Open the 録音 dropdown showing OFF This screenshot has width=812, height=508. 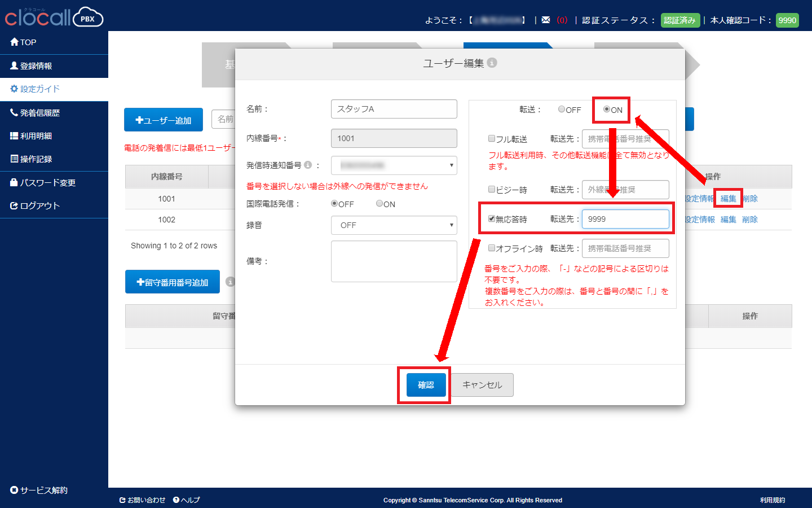click(x=394, y=225)
